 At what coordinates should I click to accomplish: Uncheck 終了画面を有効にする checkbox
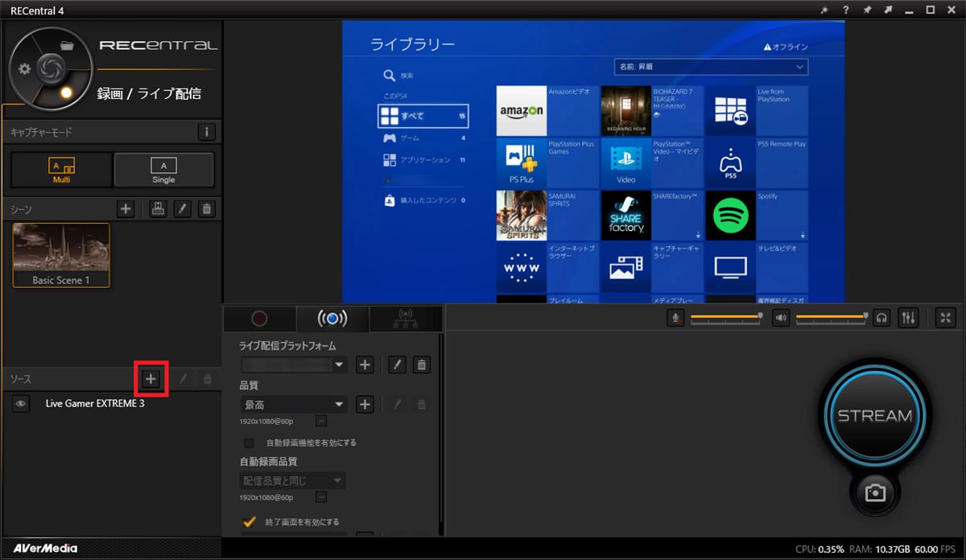tap(250, 521)
